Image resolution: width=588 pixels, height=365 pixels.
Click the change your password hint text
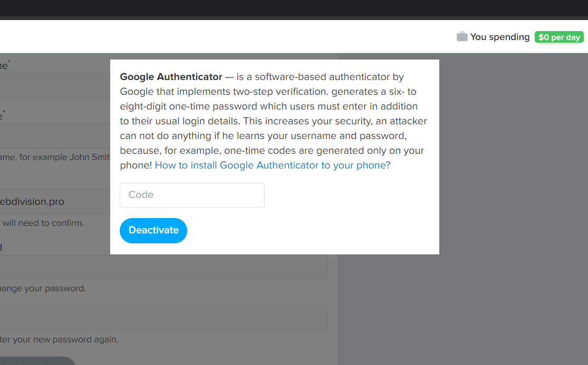coord(43,289)
